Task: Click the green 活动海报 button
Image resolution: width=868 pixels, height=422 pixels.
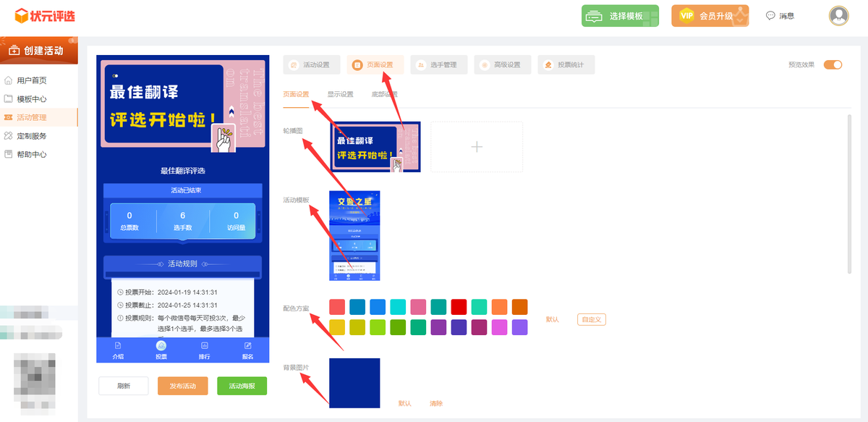Action: click(242, 386)
